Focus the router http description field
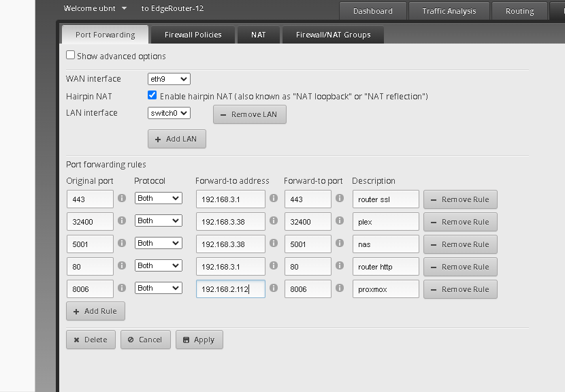 (386, 267)
